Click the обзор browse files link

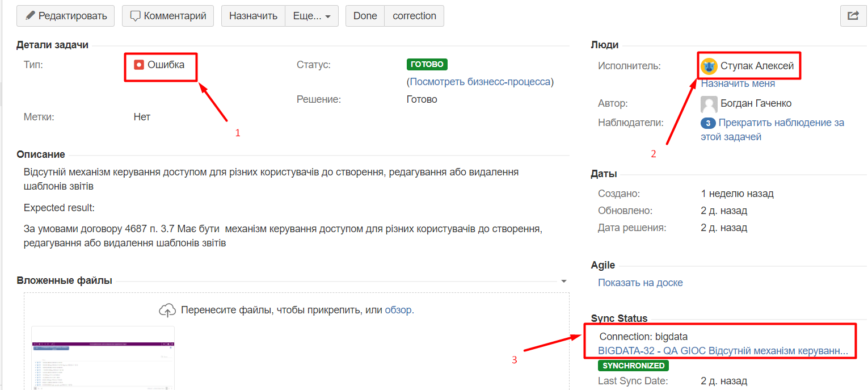click(399, 311)
